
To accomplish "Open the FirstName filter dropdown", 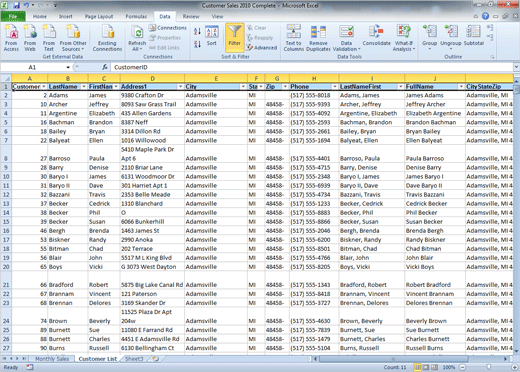I will tap(116, 87).
